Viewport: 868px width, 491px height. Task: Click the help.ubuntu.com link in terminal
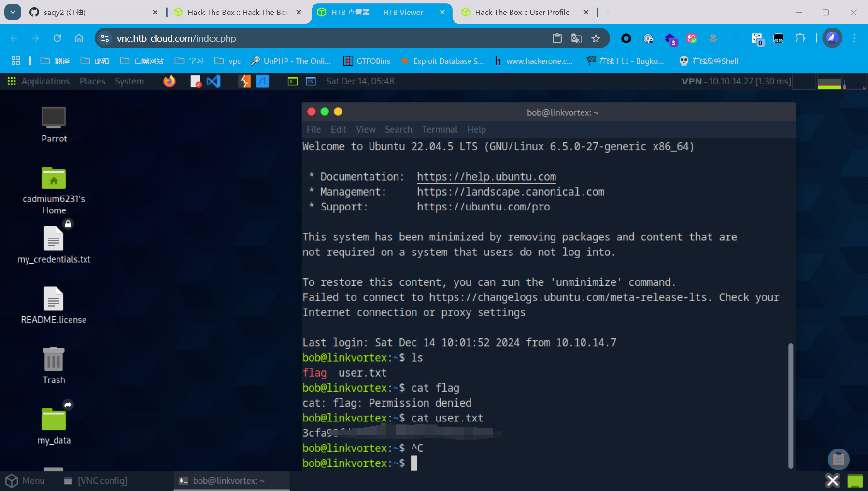coord(486,177)
